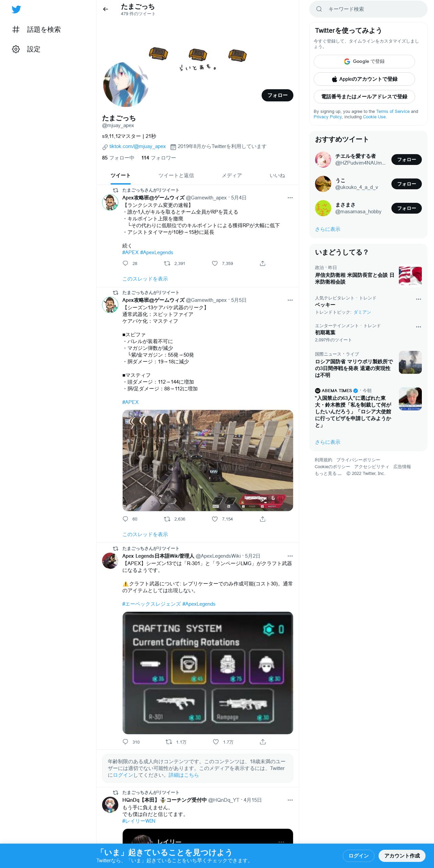The width and height of the screenshot is (434, 868).
Task: Open 話題を検索 explore item
Action: [37, 29]
